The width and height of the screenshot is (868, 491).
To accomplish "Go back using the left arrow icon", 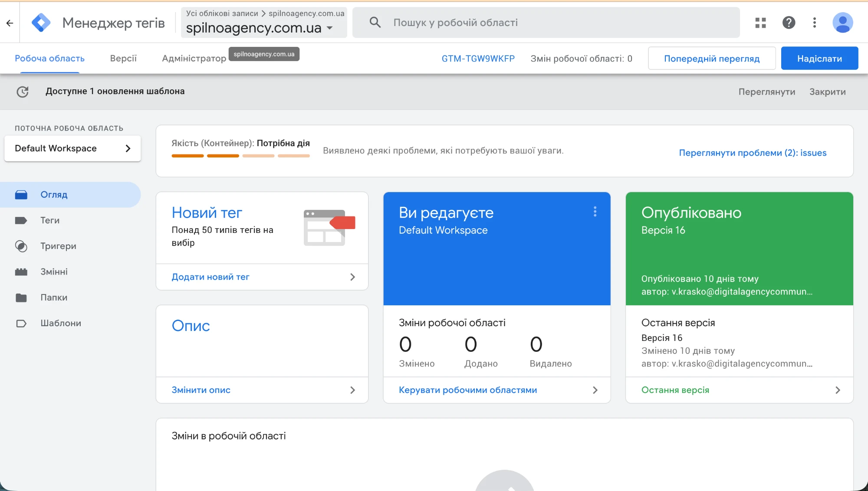I will [10, 23].
